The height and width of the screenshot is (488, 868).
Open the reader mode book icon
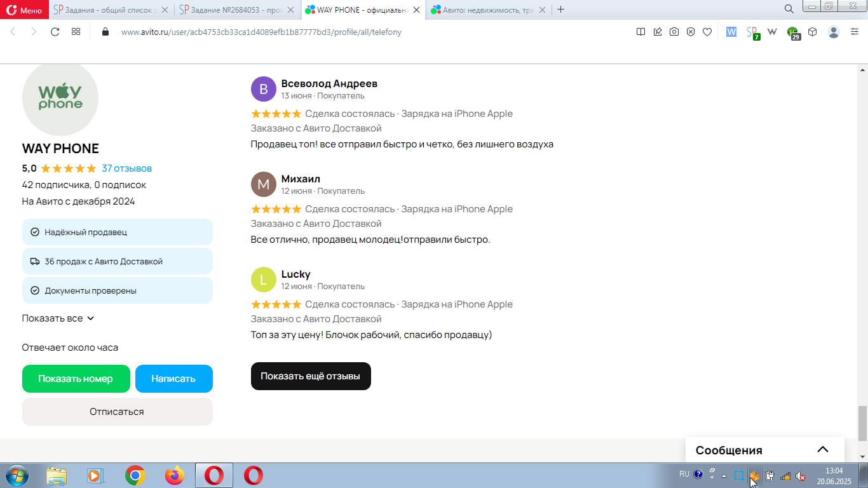[641, 32]
